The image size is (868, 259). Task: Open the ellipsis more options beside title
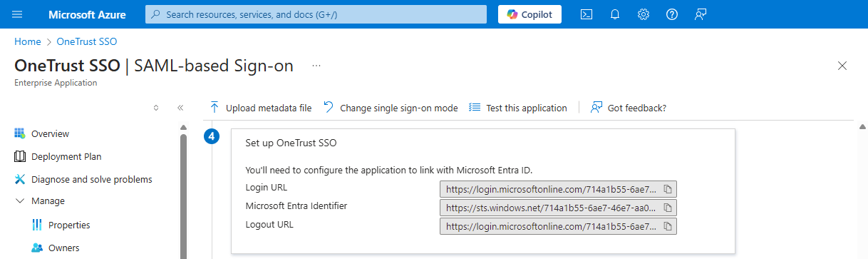point(316,66)
